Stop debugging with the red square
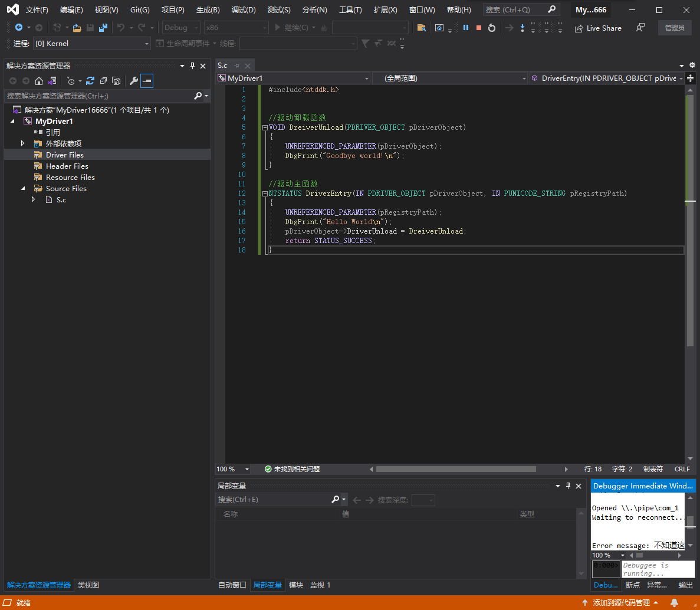Screen dimensions: 700x610 [479, 28]
